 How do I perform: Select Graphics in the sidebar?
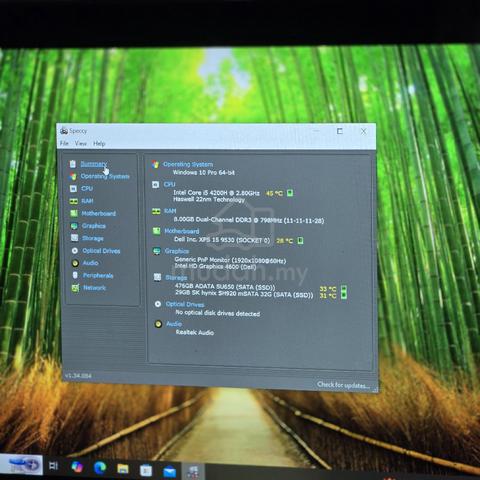tap(94, 226)
